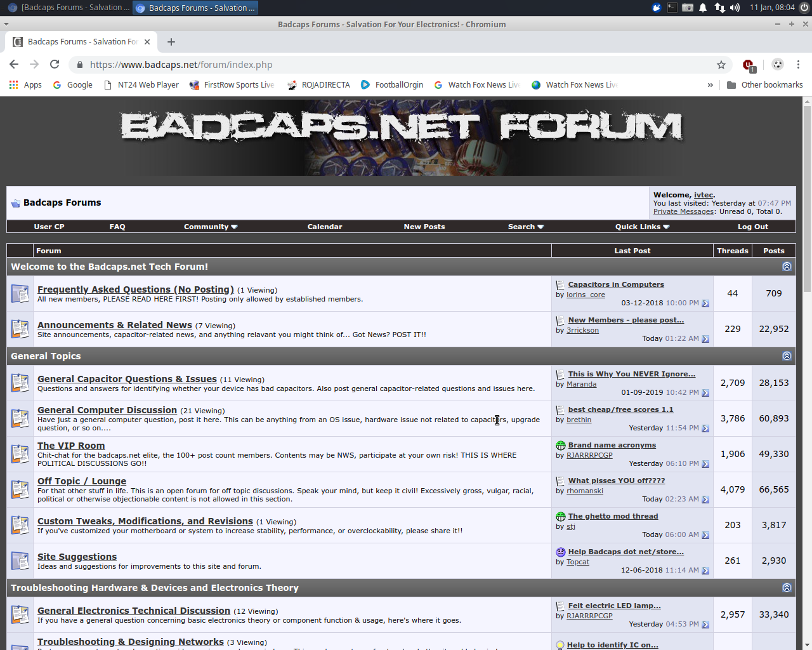The width and height of the screenshot is (812, 650).
Task: Click the power icon in system panel
Action: [x=804, y=8]
